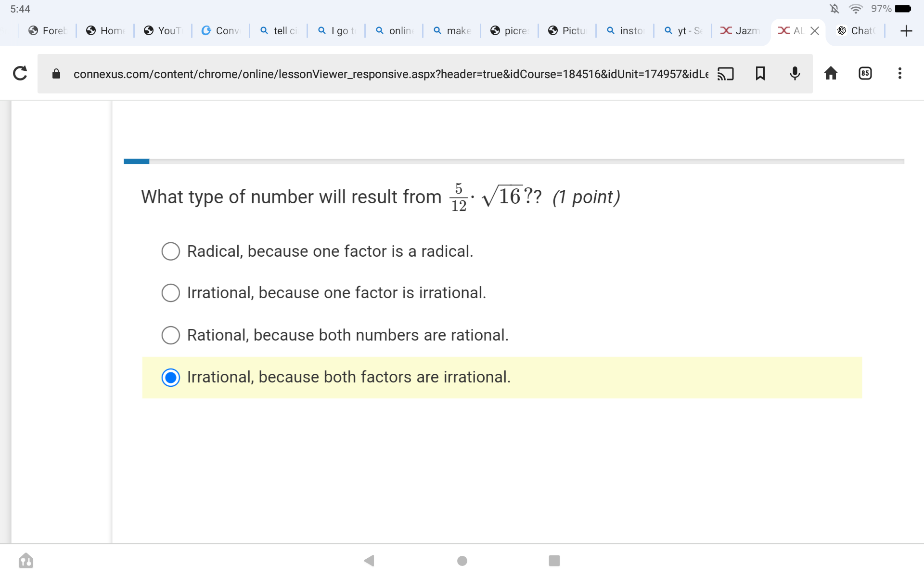Screen dimensions: 924x578
Task: Tap the connexus.com URL address field
Action: pyautogui.click(x=391, y=74)
